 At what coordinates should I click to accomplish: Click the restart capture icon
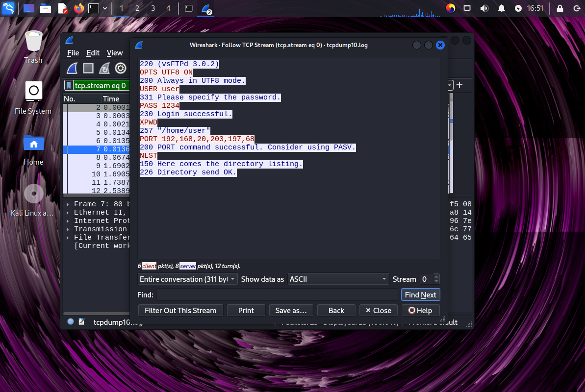(104, 68)
